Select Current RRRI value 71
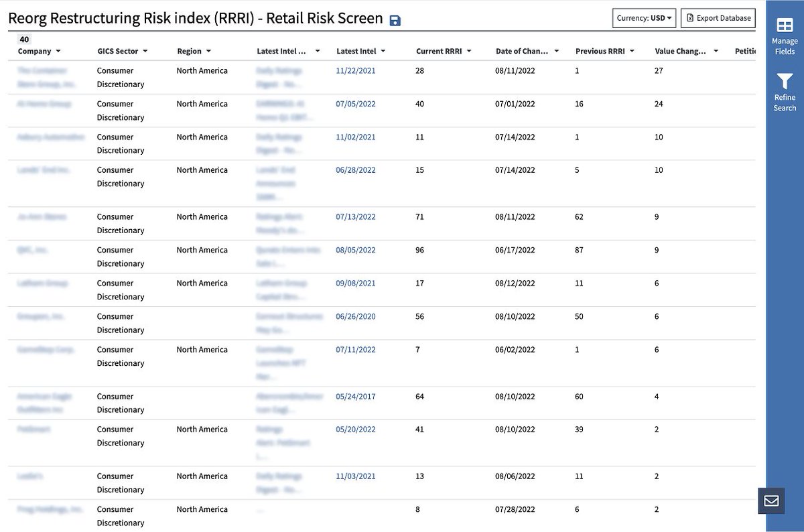This screenshot has width=804, height=532. (x=419, y=216)
